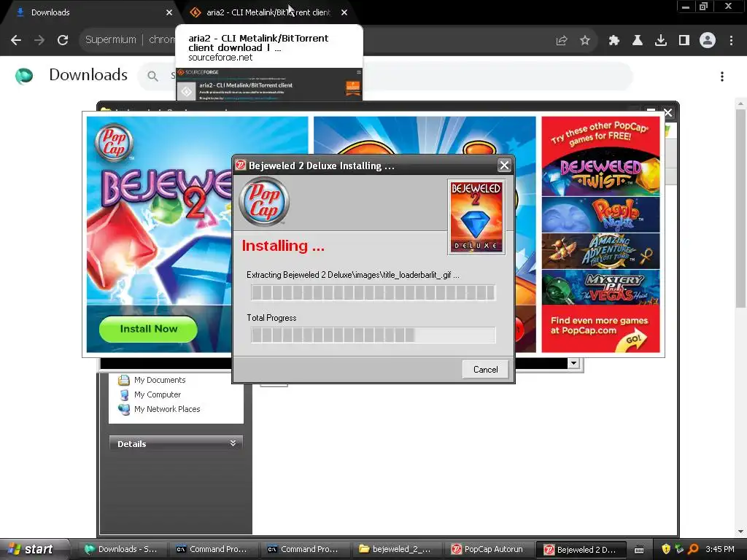Open bejeweled_2 folder taskbar item
This screenshot has width=747, height=560.
(x=397, y=550)
